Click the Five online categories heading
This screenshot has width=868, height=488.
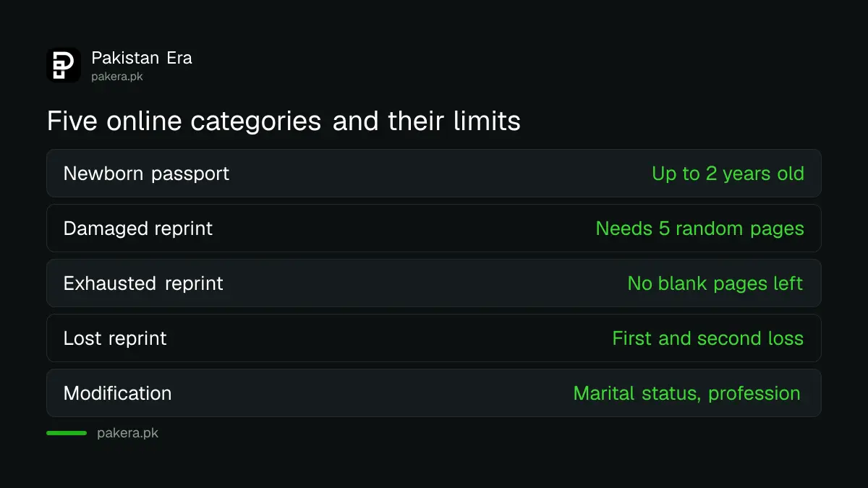pos(284,121)
